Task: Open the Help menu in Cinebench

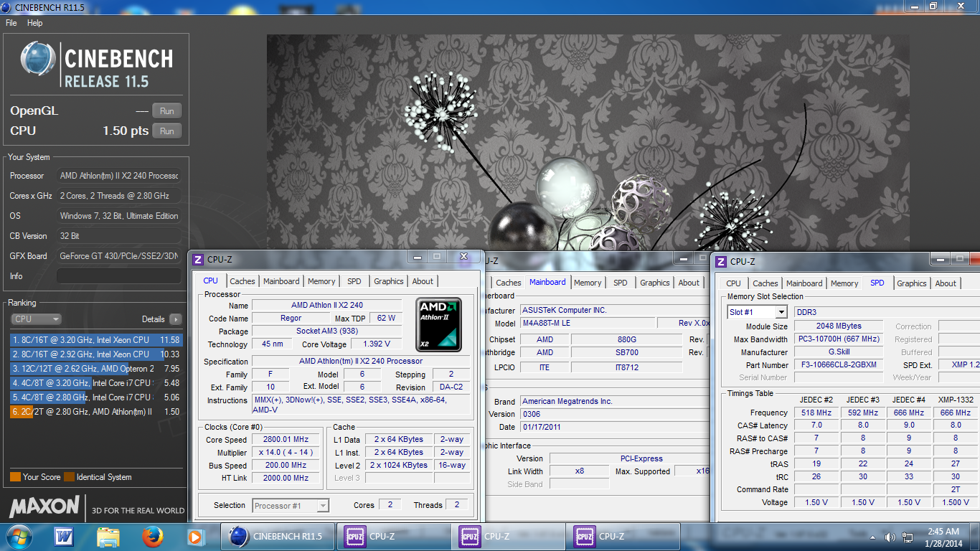Action: (x=35, y=23)
